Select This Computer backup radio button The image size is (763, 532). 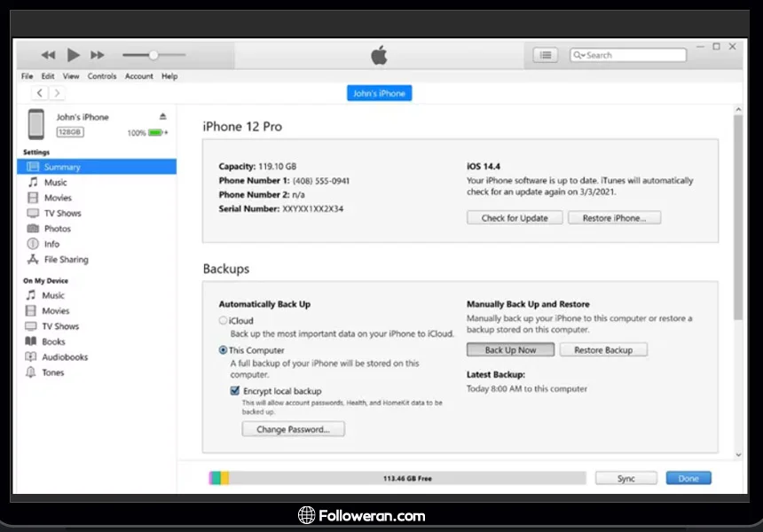[223, 350]
